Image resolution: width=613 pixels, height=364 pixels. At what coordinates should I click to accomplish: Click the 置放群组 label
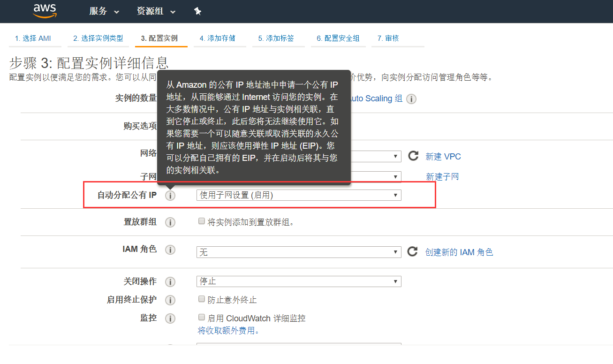[x=140, y=222]
